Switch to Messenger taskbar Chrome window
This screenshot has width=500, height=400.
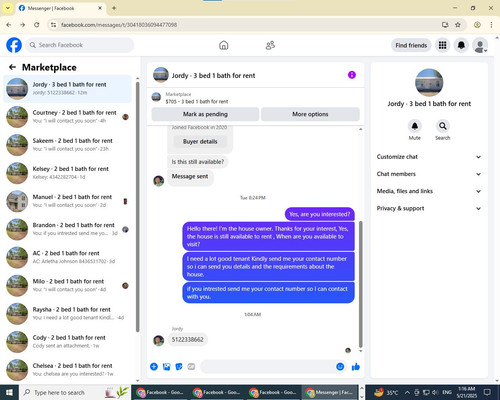330,392
